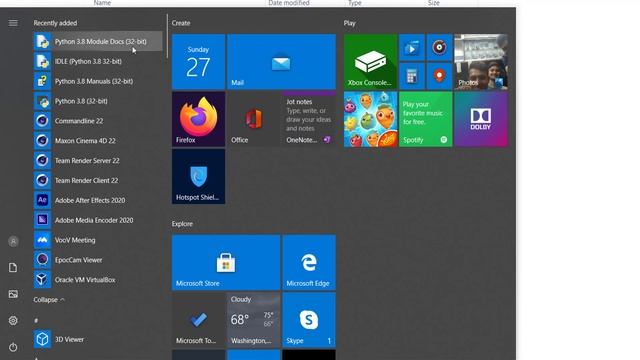The height and width of the screenshot is (360, 640).
Task: Open Team Render Client 22
Action: (98, 180)
